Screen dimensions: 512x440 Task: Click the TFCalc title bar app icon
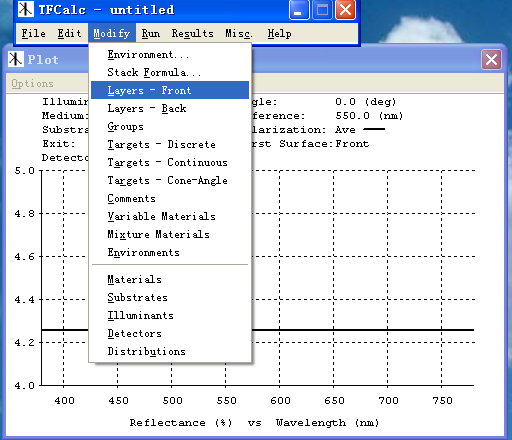[26, 9]
